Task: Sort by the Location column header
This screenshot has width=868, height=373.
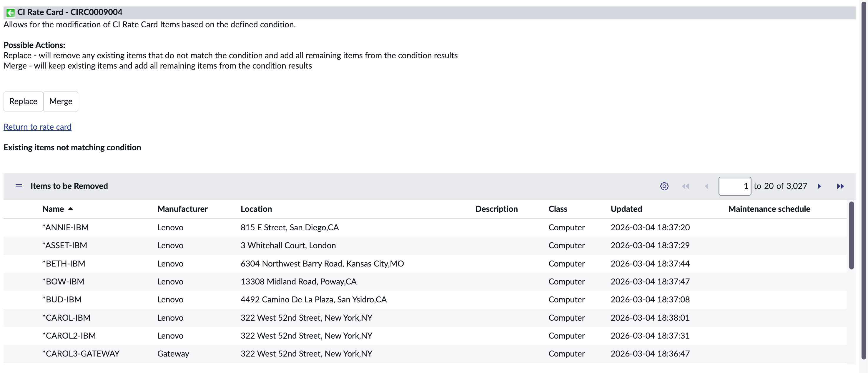Action: tap(256, 209)
